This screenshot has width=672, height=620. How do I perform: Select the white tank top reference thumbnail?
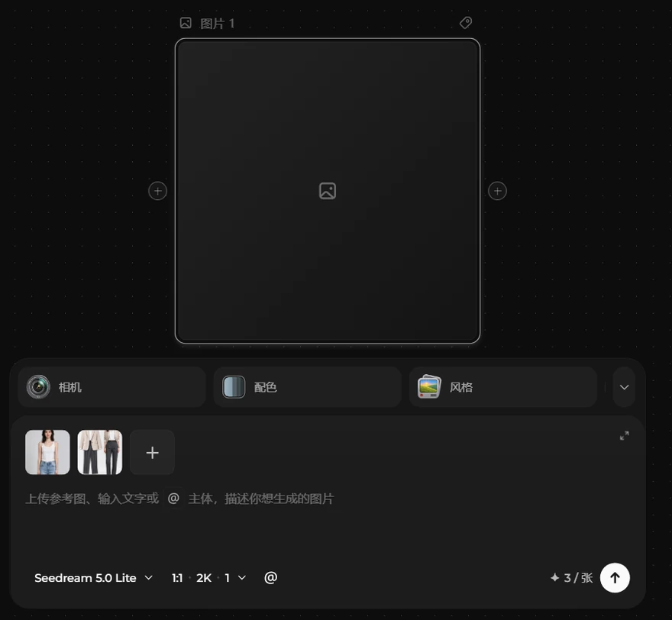(x=47, y=452)
